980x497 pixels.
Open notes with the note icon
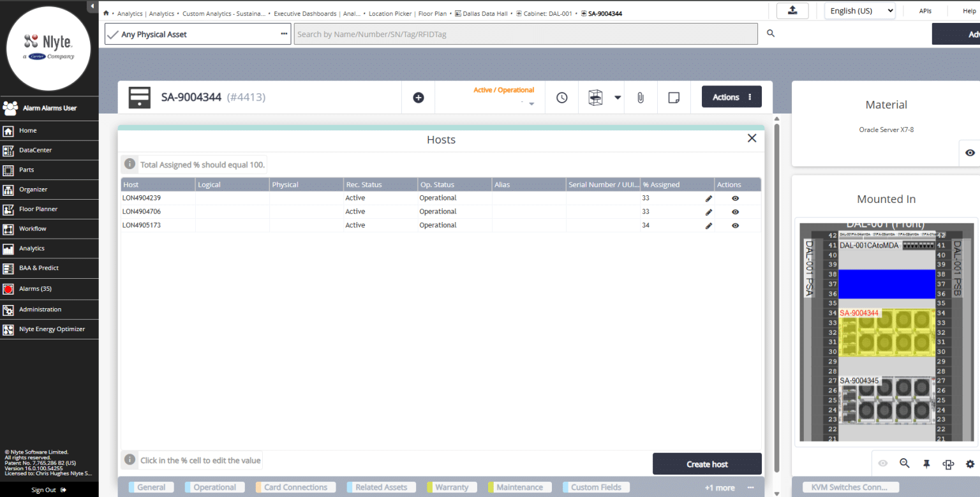click(674, 97)
